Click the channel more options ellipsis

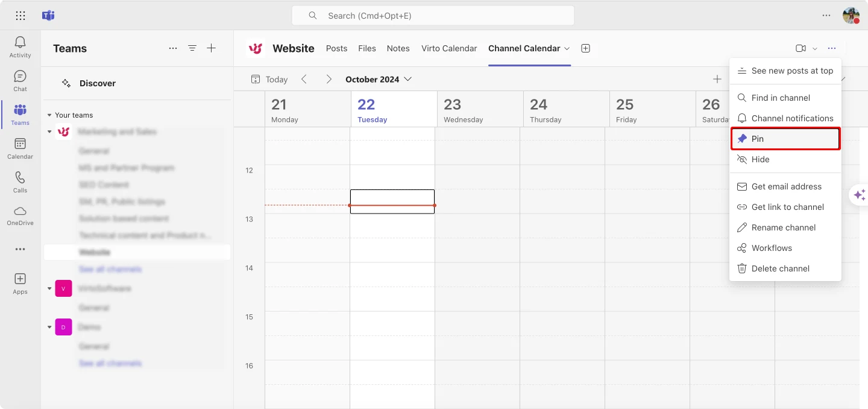[832, 48]
